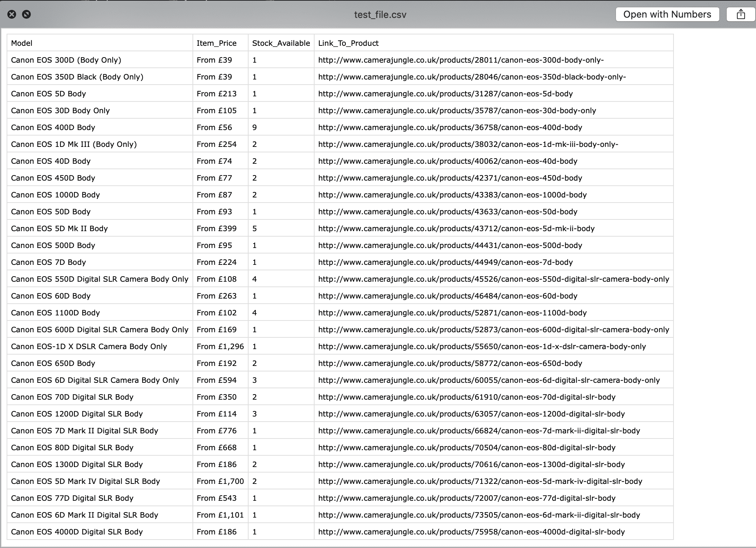Select the Canon EOS 300D (Body Only) cell
Viewport: 756px width, 548px height.
pyautogui.click(x=66, y=60)
